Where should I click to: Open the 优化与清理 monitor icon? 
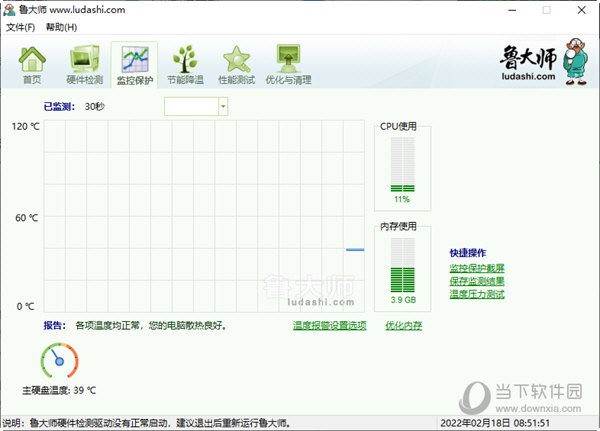point(288,65)
